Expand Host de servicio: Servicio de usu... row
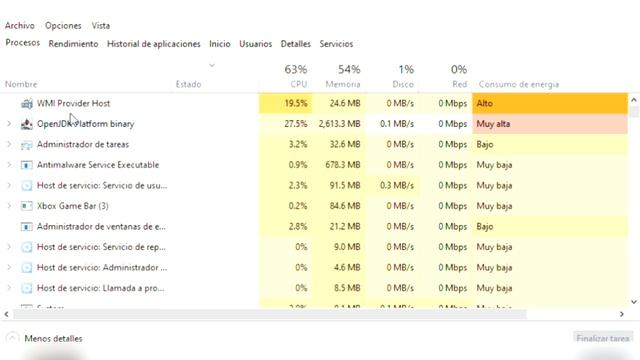This screenshot has height=360, width=640. coord(9,185)
